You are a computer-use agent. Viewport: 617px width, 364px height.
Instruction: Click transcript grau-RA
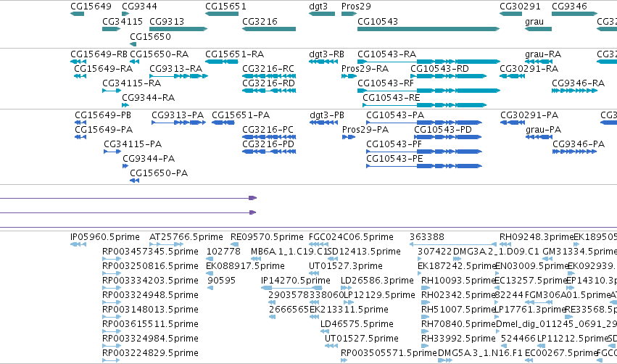tap(538, 62)
